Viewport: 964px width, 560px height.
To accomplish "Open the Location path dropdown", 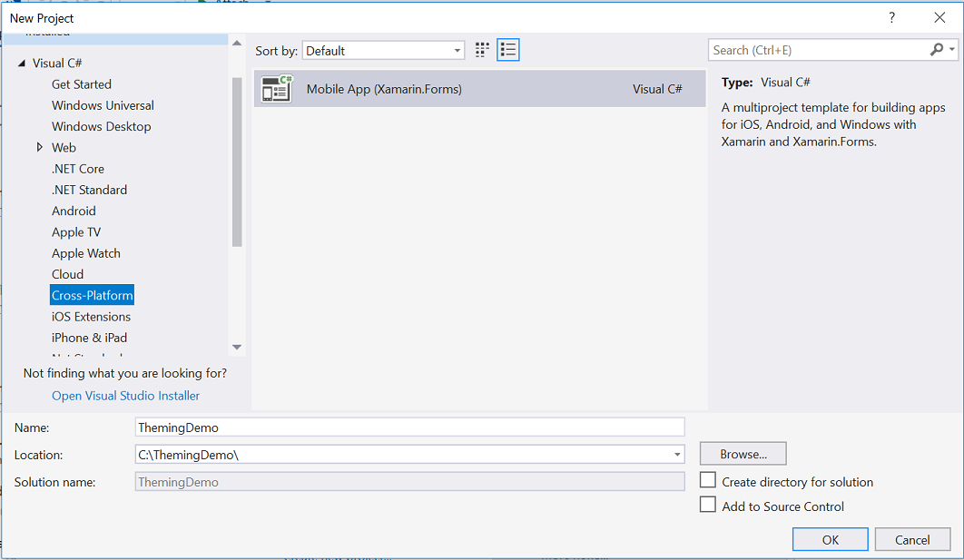I will coord(677,455).
